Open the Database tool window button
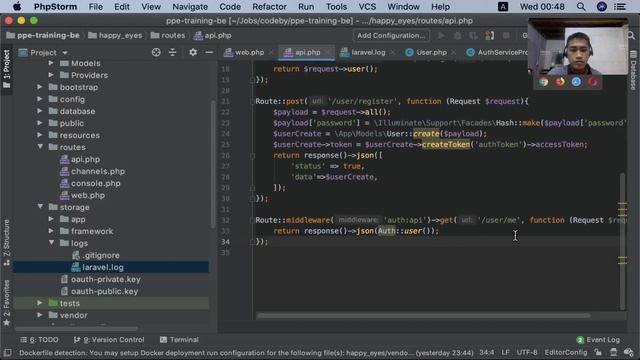This screenshot has width=640, height=360. (x=633, y=70)
